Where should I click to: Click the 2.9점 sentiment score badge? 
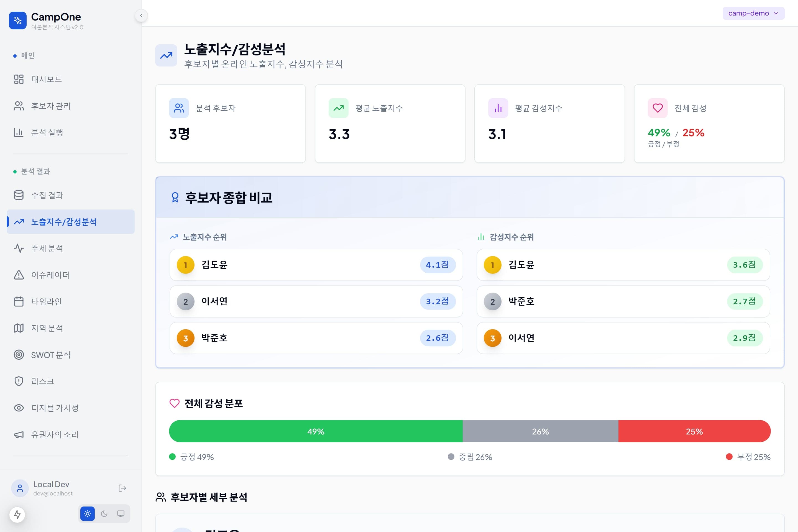(745, 338)
